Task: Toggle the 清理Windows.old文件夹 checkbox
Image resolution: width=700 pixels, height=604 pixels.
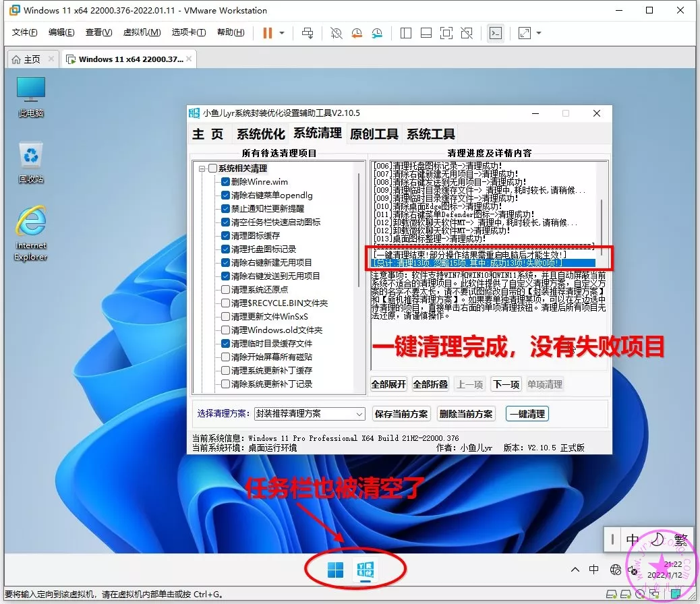Action: coord(226,330)
